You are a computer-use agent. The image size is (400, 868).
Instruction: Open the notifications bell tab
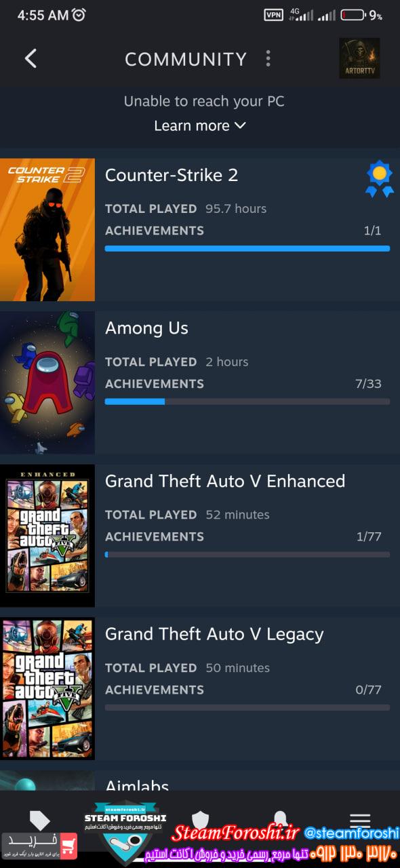coord(280,820)
